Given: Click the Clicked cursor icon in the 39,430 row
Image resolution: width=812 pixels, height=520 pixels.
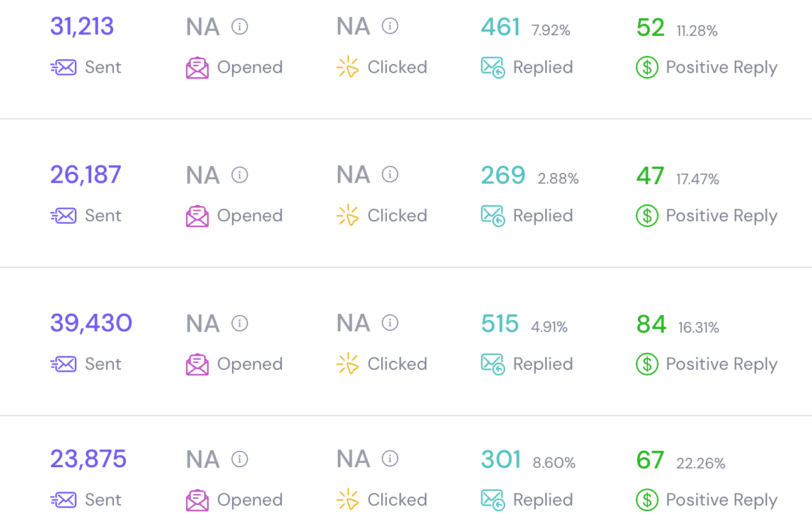Looking at the screenshot, I should (347, 364).
